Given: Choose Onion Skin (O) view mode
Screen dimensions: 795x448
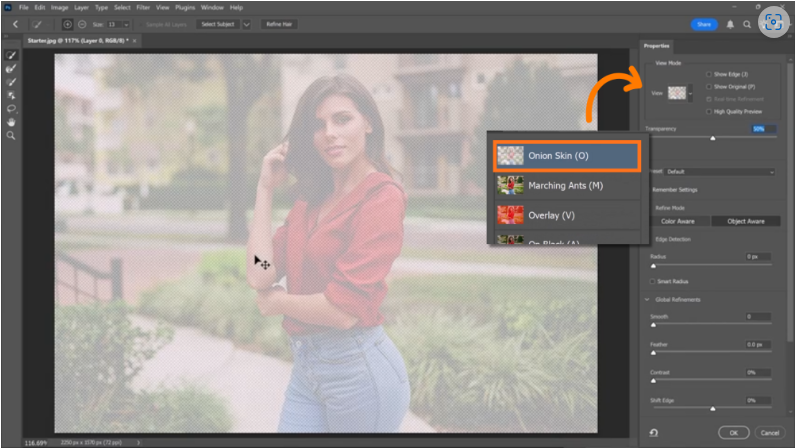Looking at the screenshot, I should 567,156.
